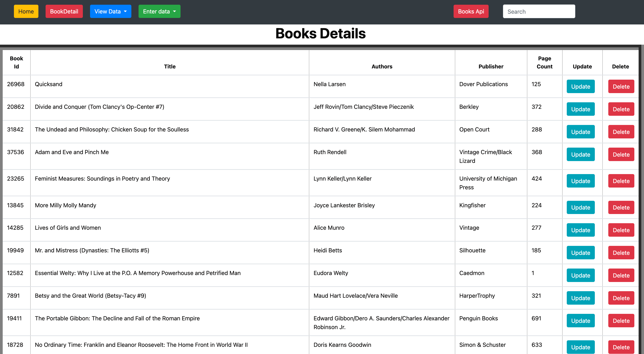Delete Mr. and Mistress entry

621,253
